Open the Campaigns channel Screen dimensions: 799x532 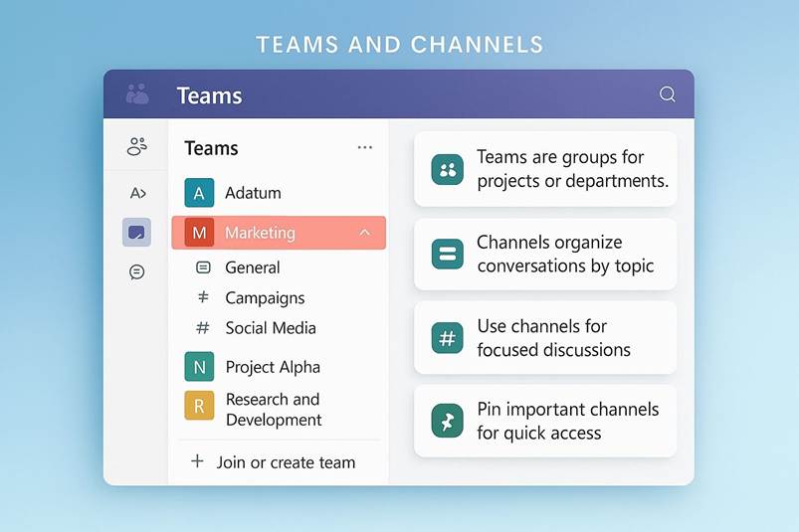[265, 297]
